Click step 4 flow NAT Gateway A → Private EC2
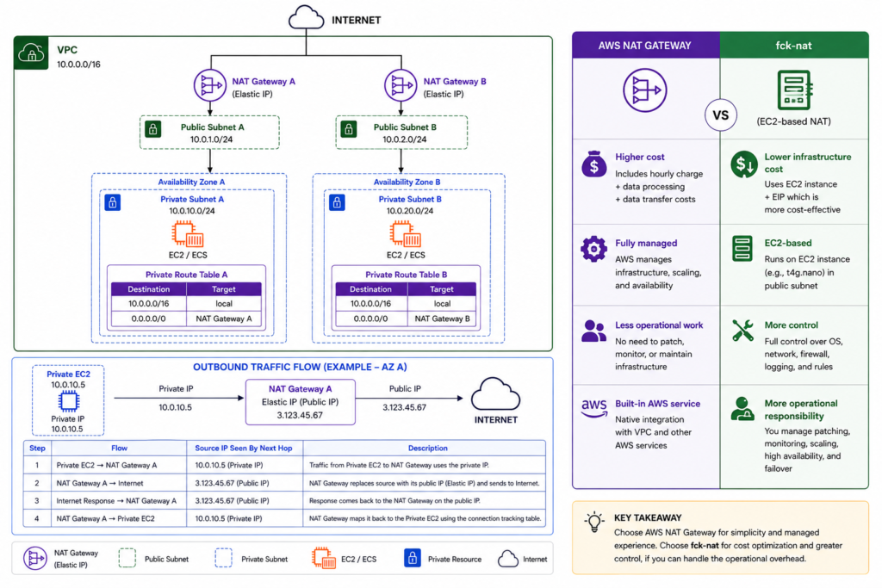The image size is (882, 588). click(x=106, y=519)
